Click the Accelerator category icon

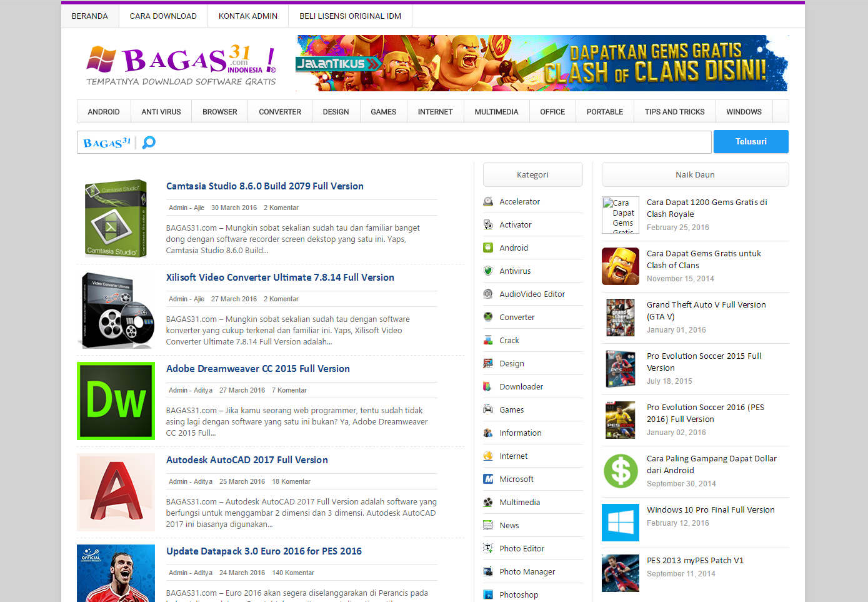[x=488, y=201]
